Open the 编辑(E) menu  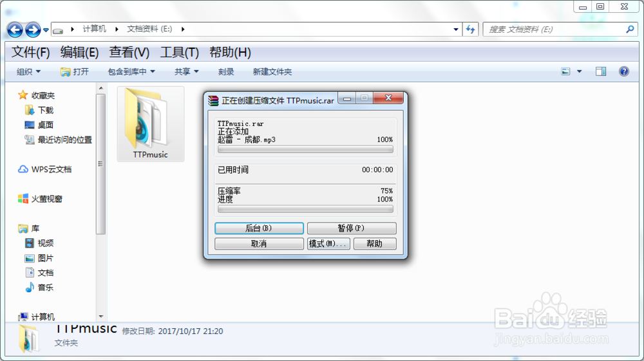tap(79, 53)
